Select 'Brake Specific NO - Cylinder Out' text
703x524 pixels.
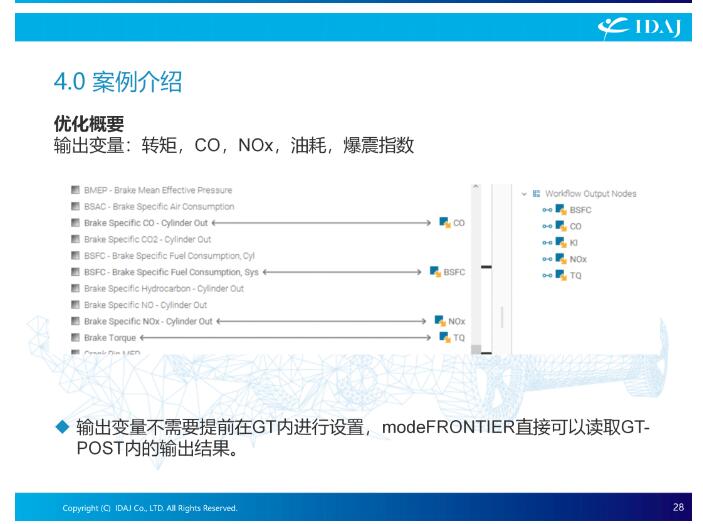[145, 305]
